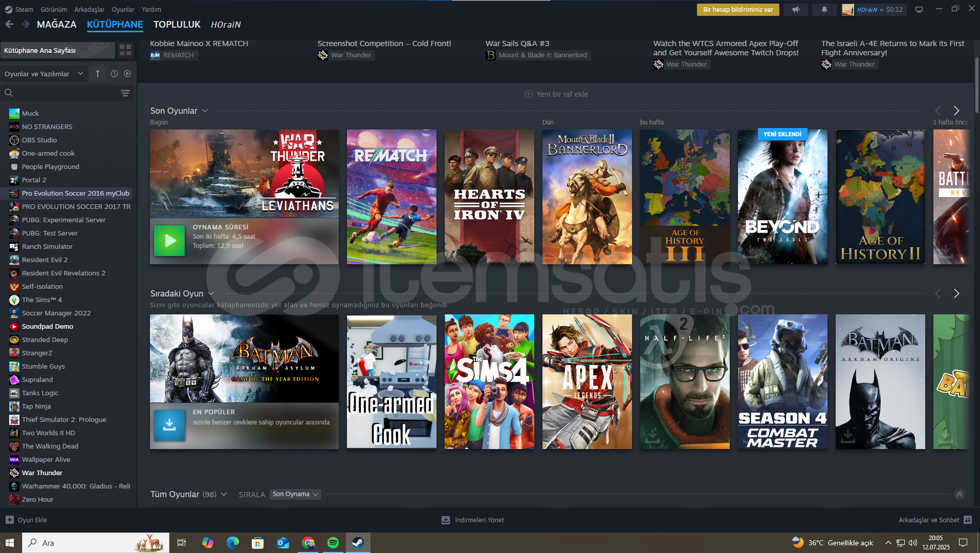Switch to Big Picture mode icon
Viewport: 980px width, 553px height.
tap(919, 10)
